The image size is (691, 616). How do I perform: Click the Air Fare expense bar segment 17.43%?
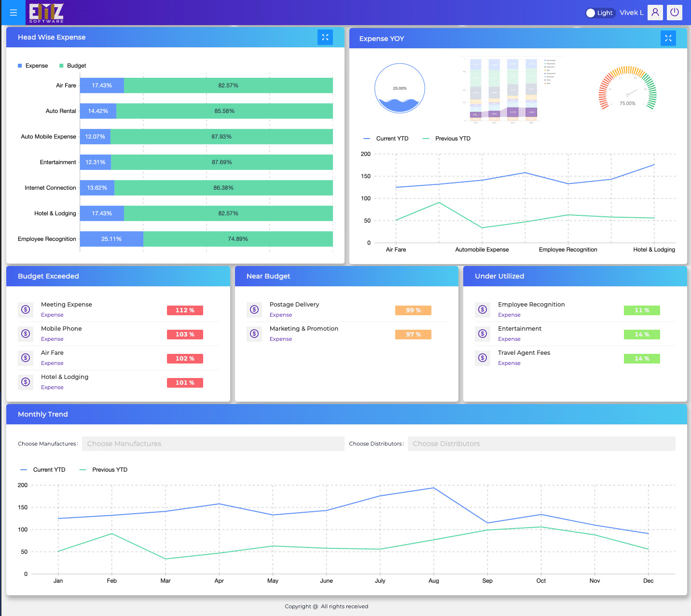tap(102, 85)
